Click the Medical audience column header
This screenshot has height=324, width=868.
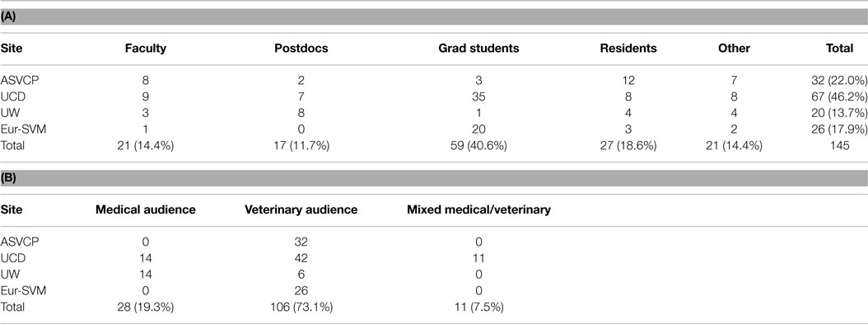[x=146, y=210]
